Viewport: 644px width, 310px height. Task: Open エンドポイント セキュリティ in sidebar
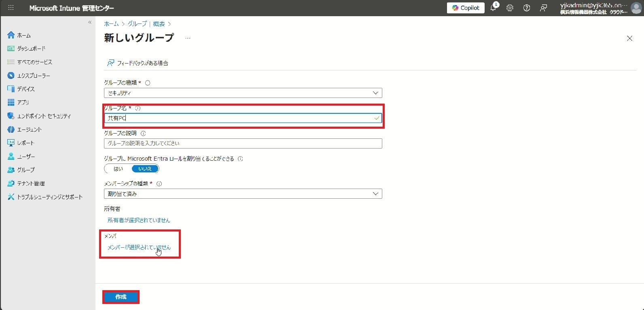44,116
